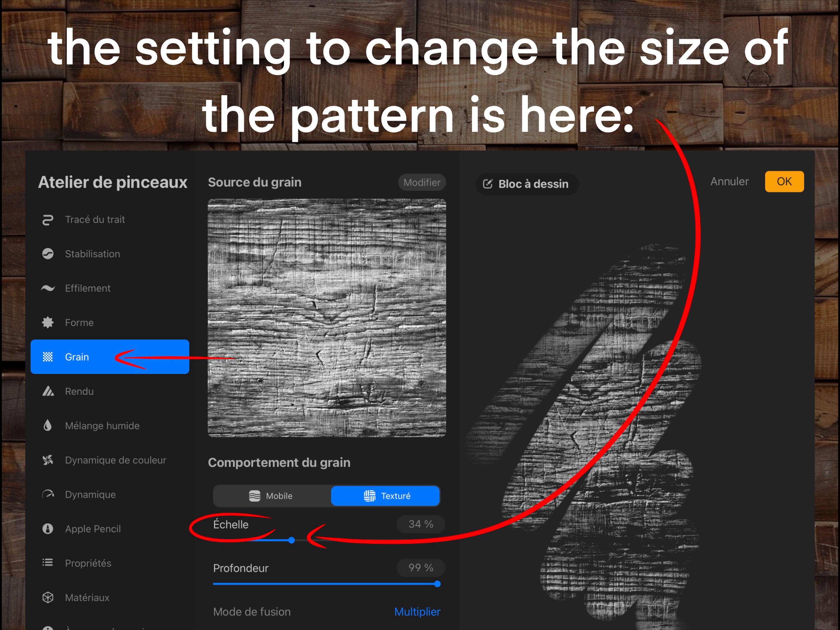Open the Stabilisation section

[x=110, y=254]
